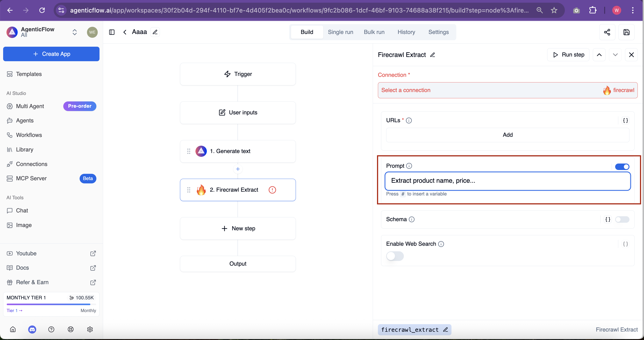Viewport: 644px width, 340px height.
Task: Click the Create App button
Action: tap(51, 54)
